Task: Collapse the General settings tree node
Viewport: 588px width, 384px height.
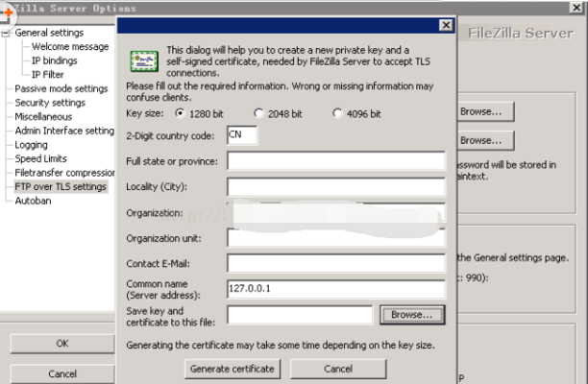Action: tap(5, 34)
